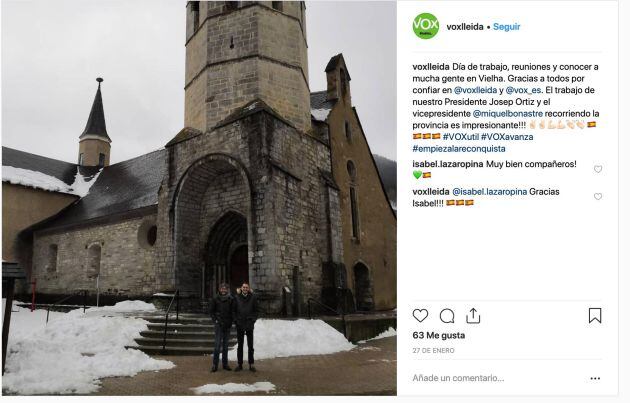Click the comment speech bubble icon

click(447, 316)
